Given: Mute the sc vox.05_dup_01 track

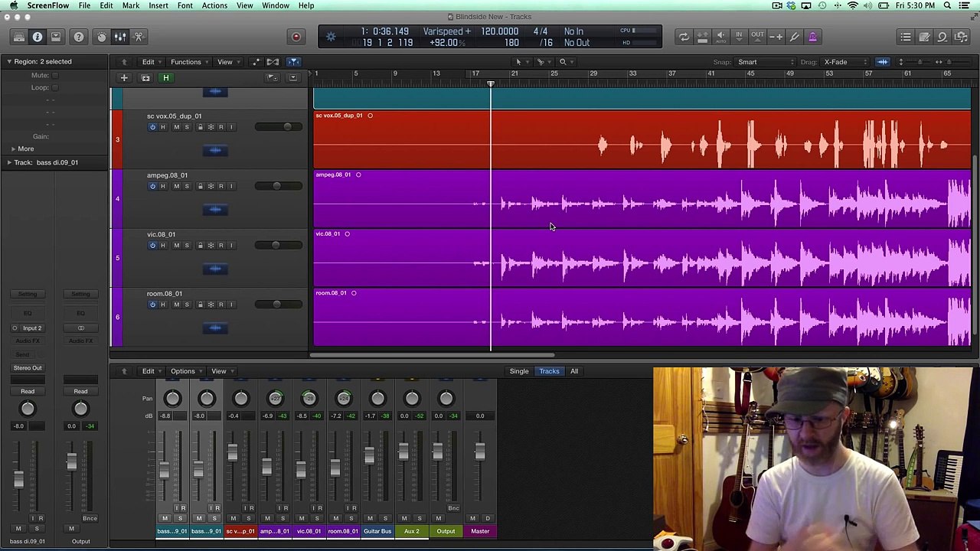Looking at the screenshot, I should (176, 127).
